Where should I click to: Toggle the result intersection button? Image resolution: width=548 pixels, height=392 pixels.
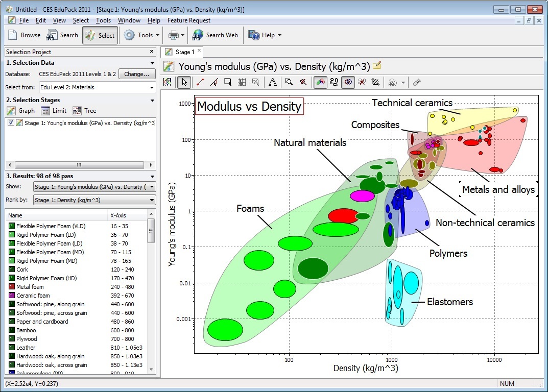coord(348,82)
